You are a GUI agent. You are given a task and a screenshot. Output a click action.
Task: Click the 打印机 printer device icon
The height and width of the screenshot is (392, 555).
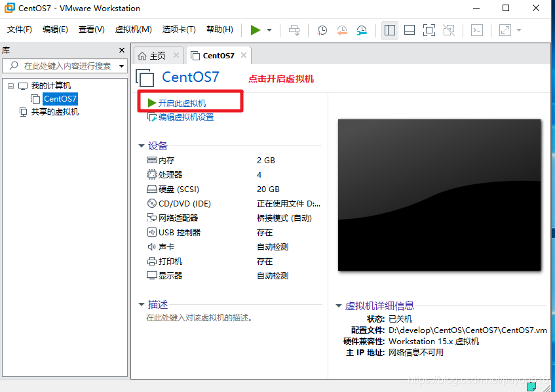point(152,262)
